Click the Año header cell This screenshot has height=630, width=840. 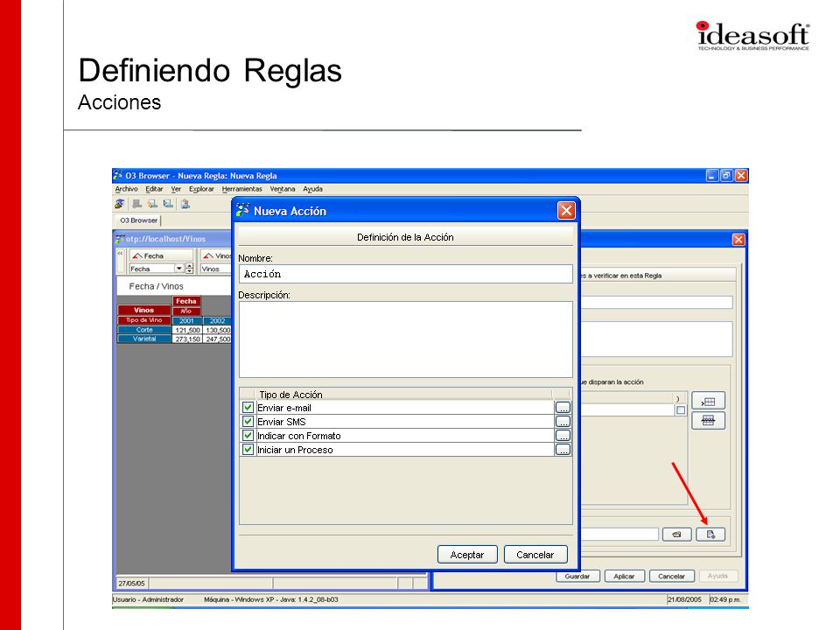186,311
